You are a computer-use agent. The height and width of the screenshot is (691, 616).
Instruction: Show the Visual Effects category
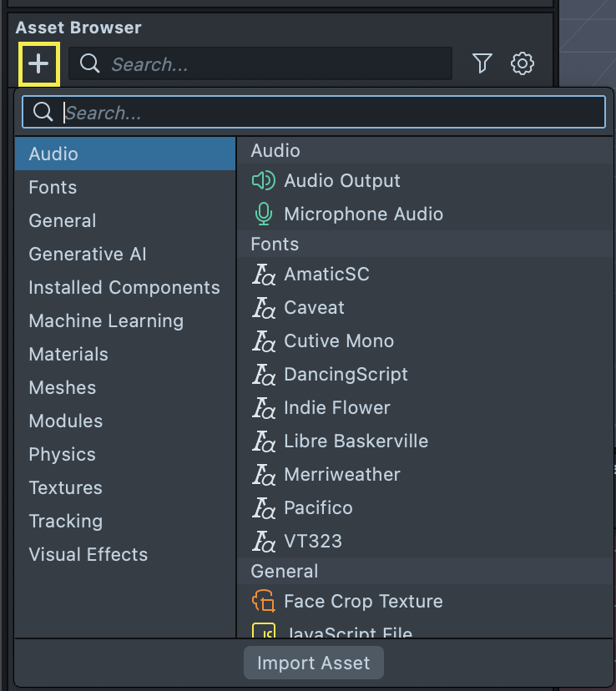click(x=88, y=555)
